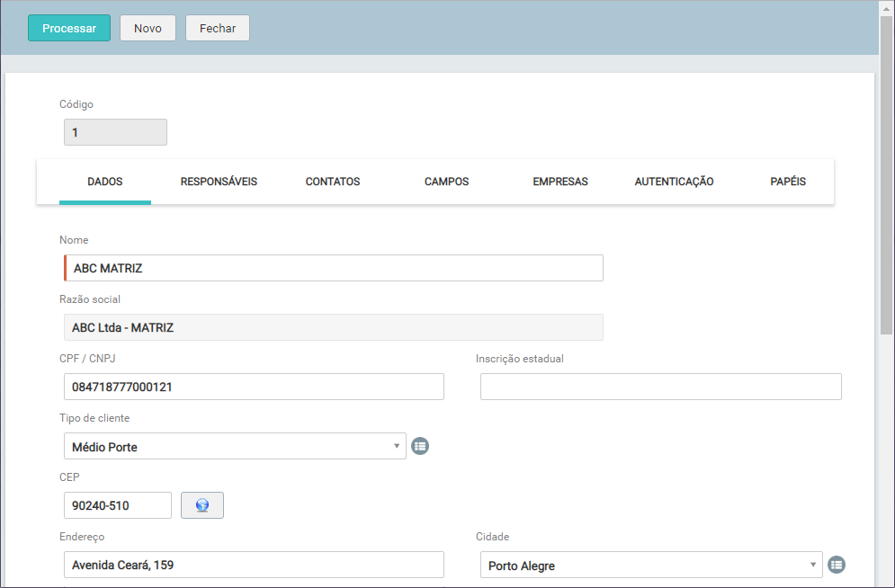895x588 pixels.
Task: Click the vertical scrollbar on the right
Action: tap(886, 180)
